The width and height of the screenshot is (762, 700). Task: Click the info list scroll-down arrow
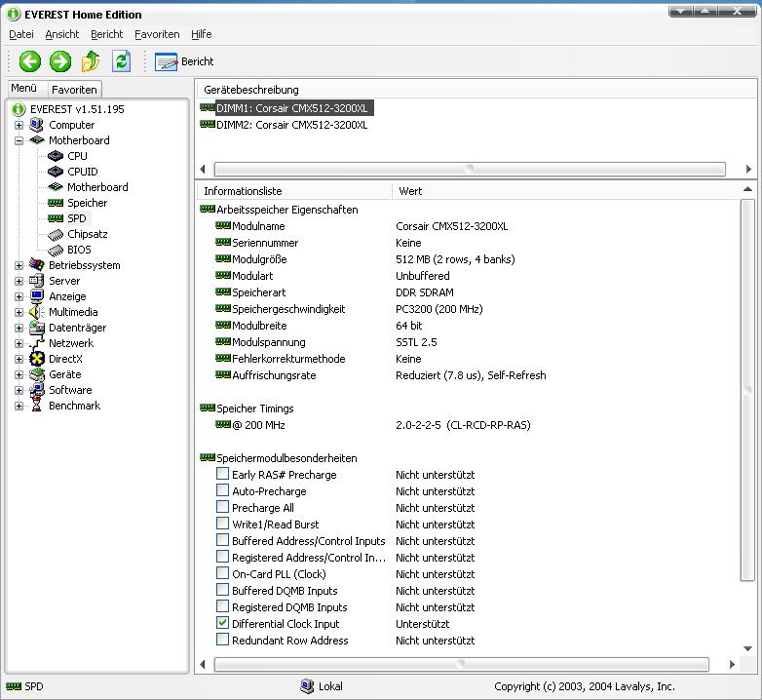(748, 648)
